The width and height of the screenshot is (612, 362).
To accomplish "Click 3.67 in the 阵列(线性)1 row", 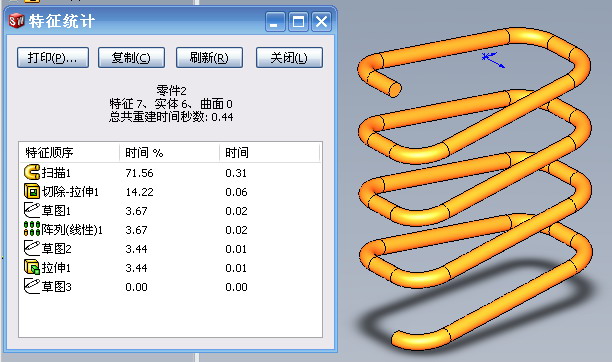I will [136, 230].
